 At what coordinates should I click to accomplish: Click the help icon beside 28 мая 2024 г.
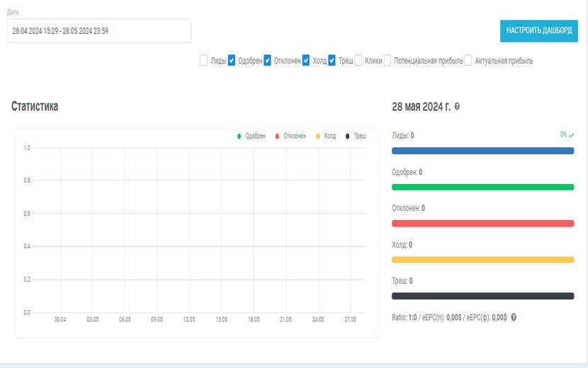point(457,106)
